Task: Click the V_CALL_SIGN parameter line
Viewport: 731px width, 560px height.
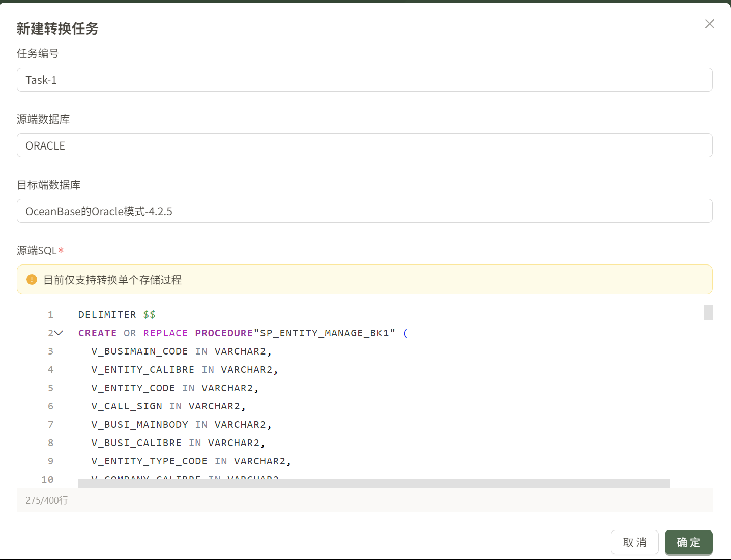Action: click(126, 406)
